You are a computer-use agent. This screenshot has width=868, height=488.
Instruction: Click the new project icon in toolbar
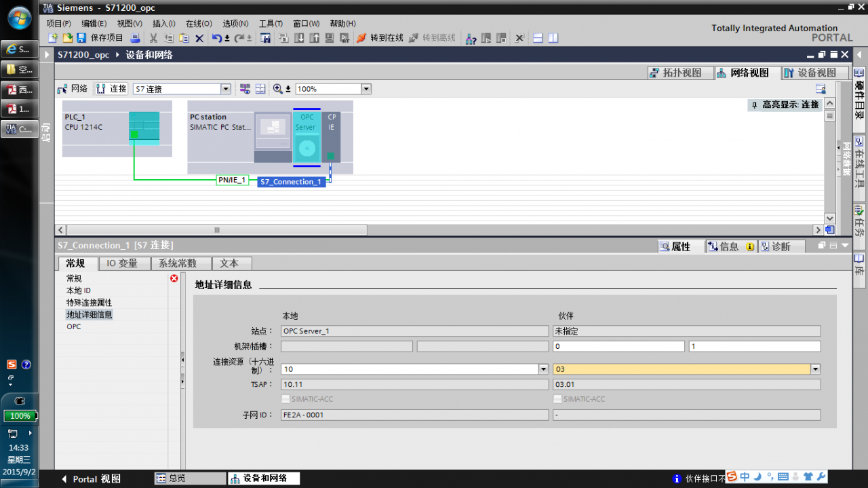54,38
